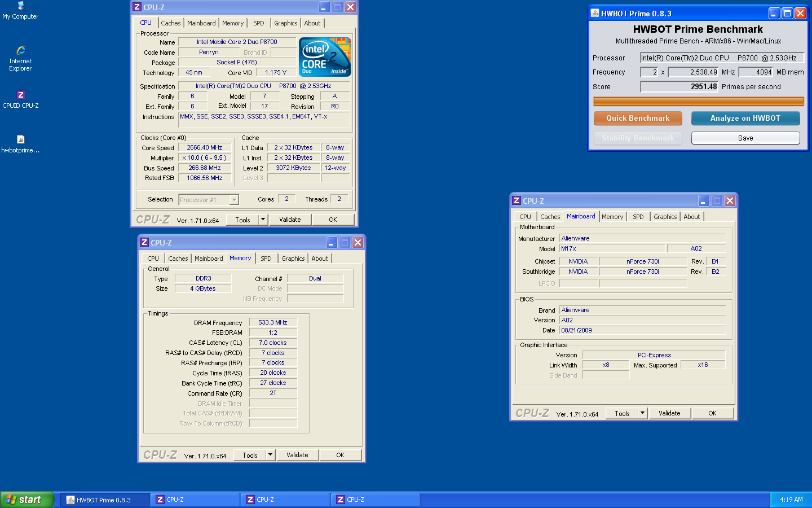Viewport: 812px width, 508px height.
Task: Open Mainboard tab in top CPU-Z window
Action: tap(201, 23)
